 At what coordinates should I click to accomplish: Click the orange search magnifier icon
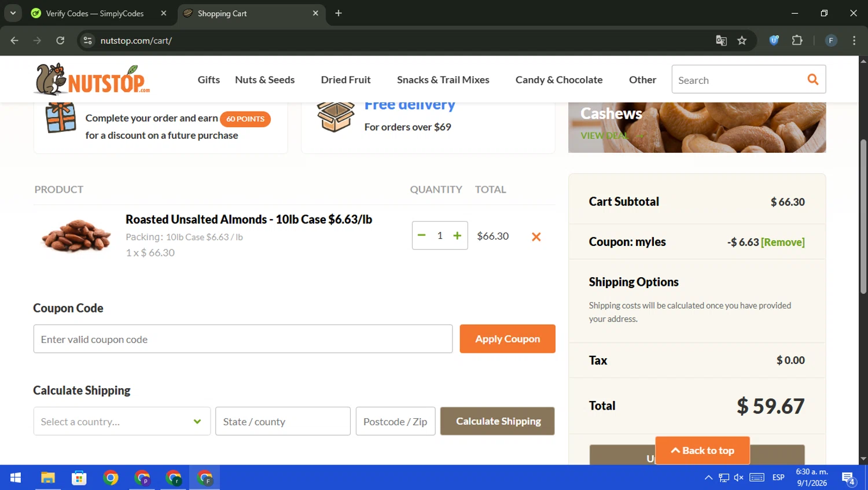[x=812, y=79]
